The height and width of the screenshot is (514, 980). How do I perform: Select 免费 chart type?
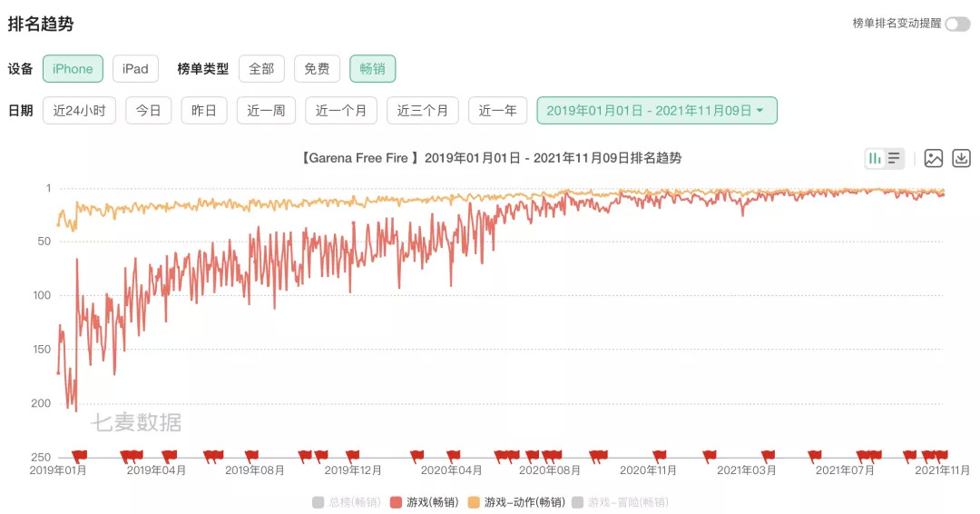tap(317, 69)
